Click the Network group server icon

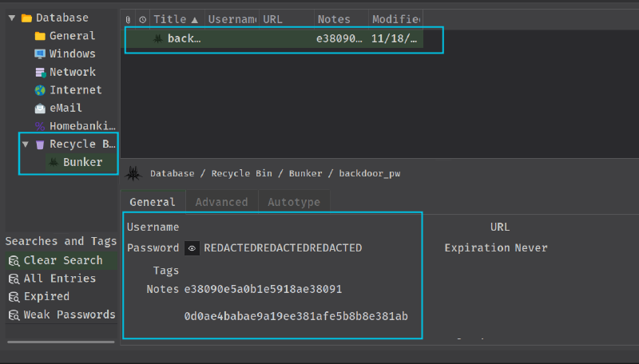[x=40, y=72]
